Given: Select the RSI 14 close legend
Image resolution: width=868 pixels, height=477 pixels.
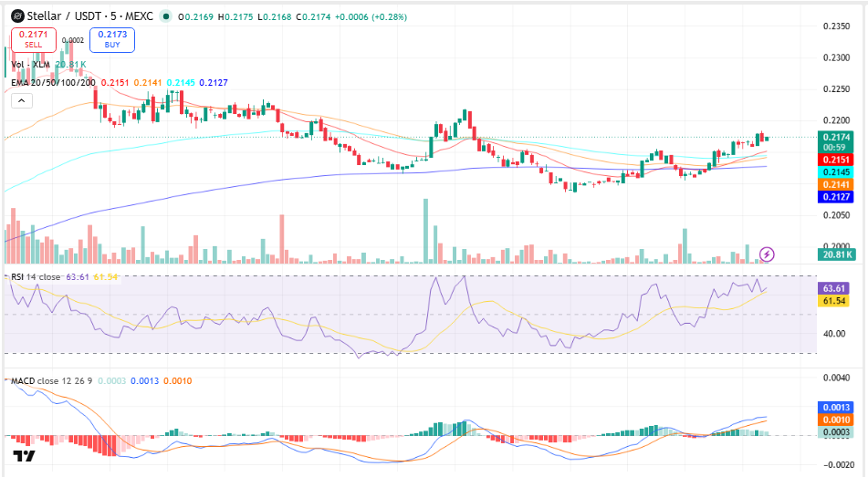Looking at the screenshot, I should (x=36, y=276).
